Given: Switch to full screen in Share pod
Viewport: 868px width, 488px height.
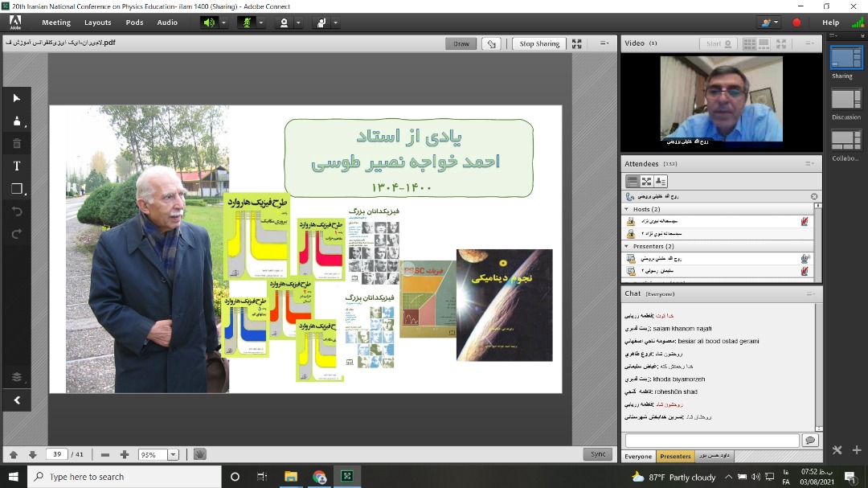Looking at the screenshot, I should pos(577,43).
